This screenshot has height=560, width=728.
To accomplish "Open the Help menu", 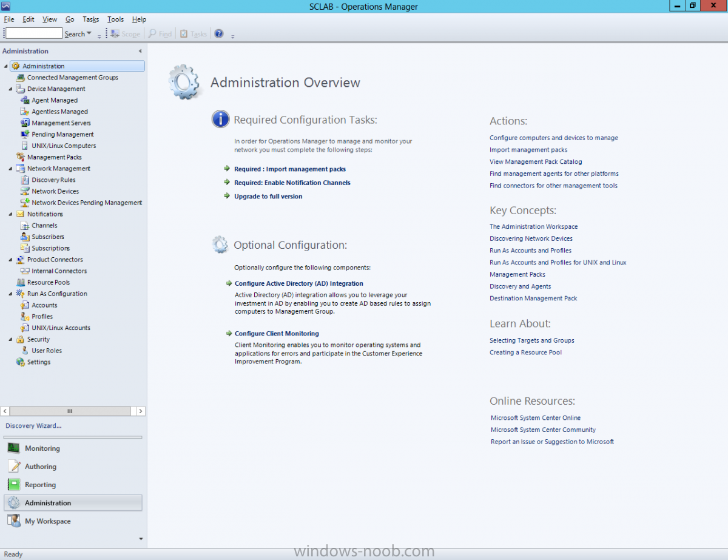I will [x=139, y=19].
